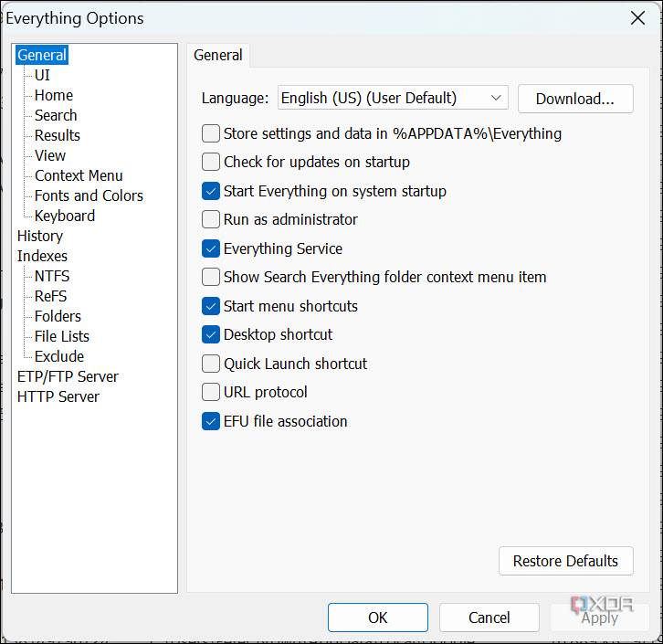This screenshot has width=663, height=644.
Task: Open the Language dropdown
Action: pyautogui.click(x=393, y=98)
